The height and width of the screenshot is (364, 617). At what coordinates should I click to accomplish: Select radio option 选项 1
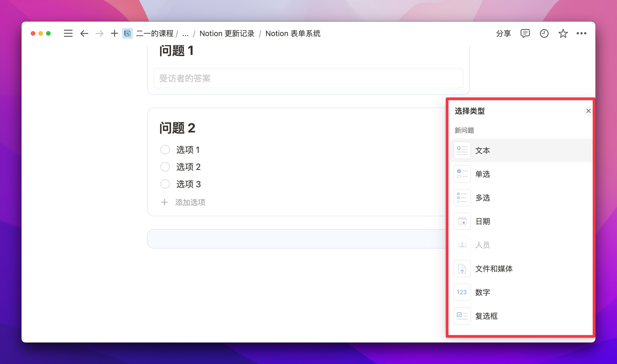[x=165, y=150]
